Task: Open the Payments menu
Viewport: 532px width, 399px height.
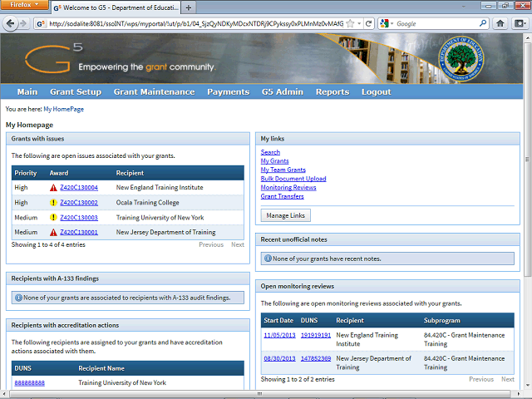Action: tap(229, 92)
